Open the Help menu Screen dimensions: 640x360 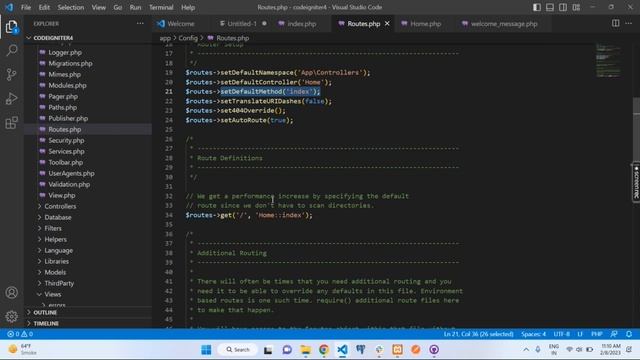pyautogui.click(x=188, y=7)
